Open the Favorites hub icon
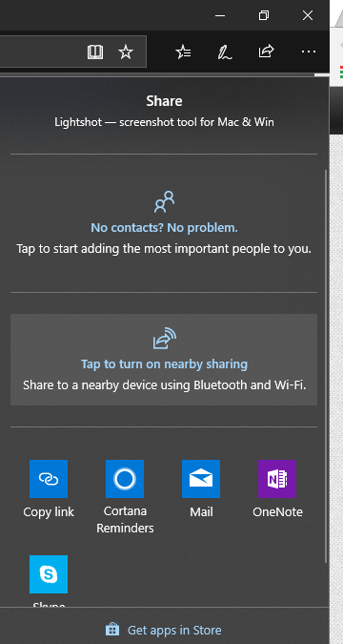Viewport: 343px width, 644px height. 183,52
